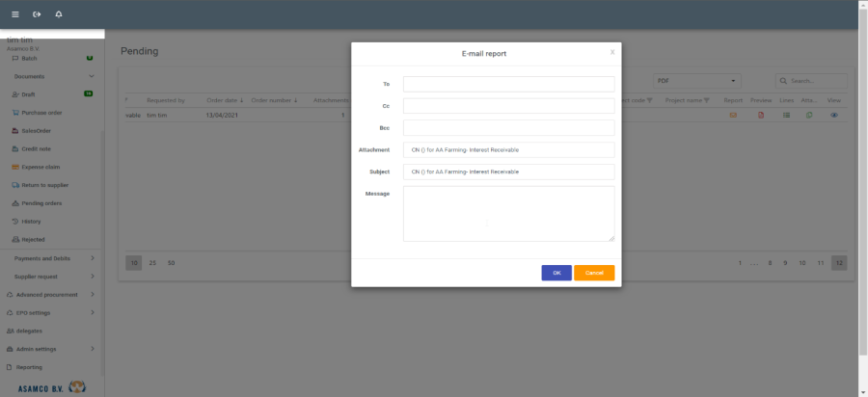Click the red PDF Preview icon
Image resolution: width=868 pixels, height=397 pixels.
coord(760,115)
